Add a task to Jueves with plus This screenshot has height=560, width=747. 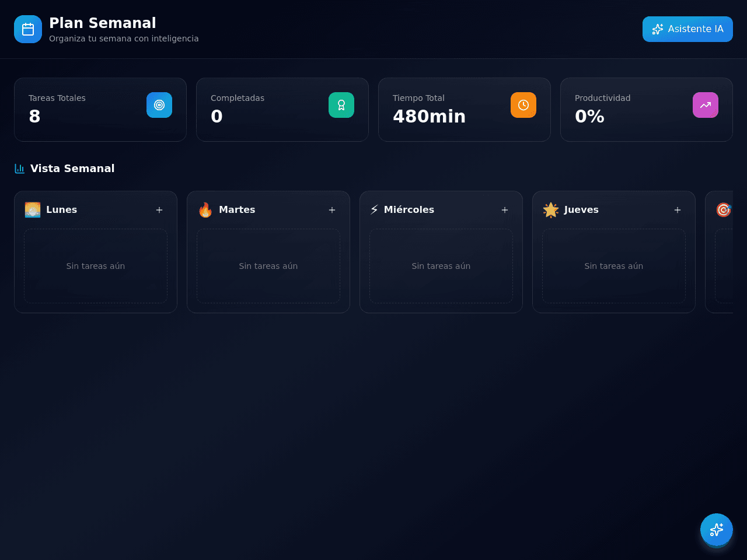tap(678, 210)
